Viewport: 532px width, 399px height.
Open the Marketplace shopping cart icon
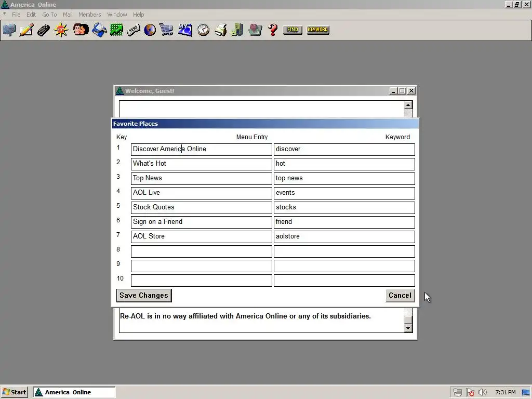point(166,30)
